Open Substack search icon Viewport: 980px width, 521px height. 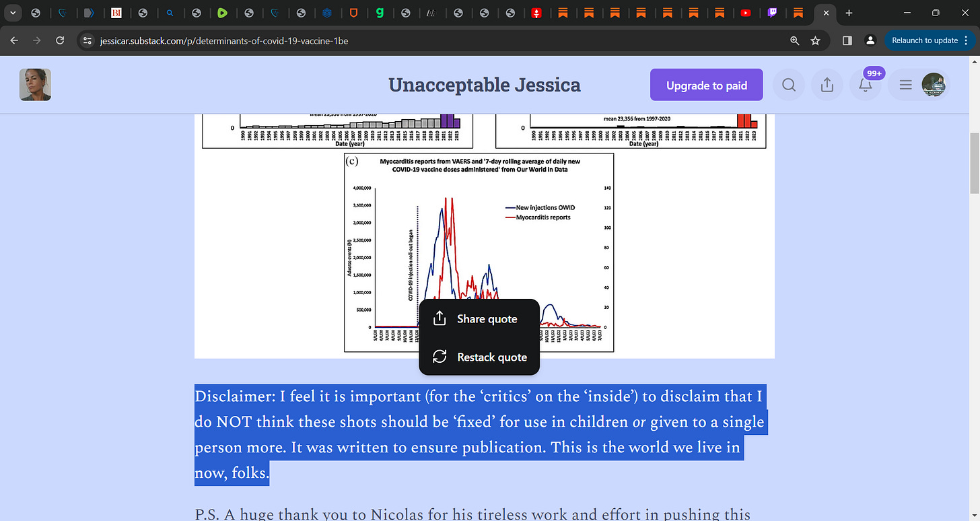(x=789, y=85)
